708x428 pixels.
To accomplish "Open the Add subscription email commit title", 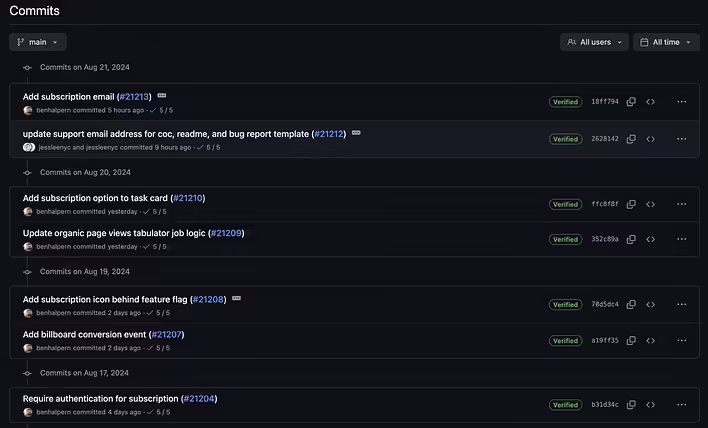I will coord(69,97).
